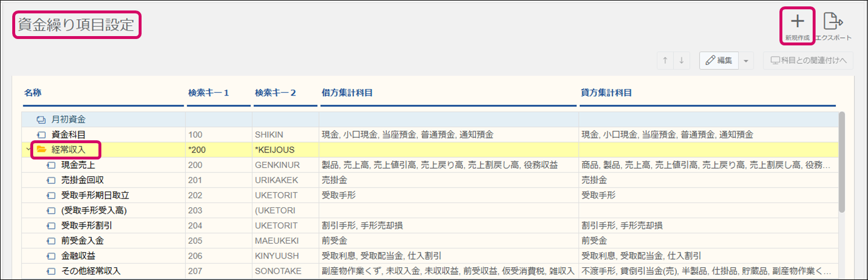
Task: Click icon beside 売掛金回収
Action: click(x=51, y=180)
